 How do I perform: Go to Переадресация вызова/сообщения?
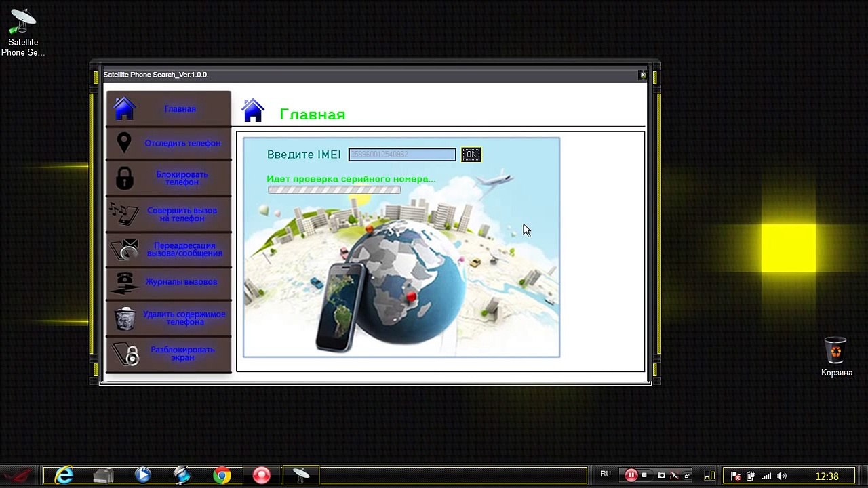[x=168, y=249]
